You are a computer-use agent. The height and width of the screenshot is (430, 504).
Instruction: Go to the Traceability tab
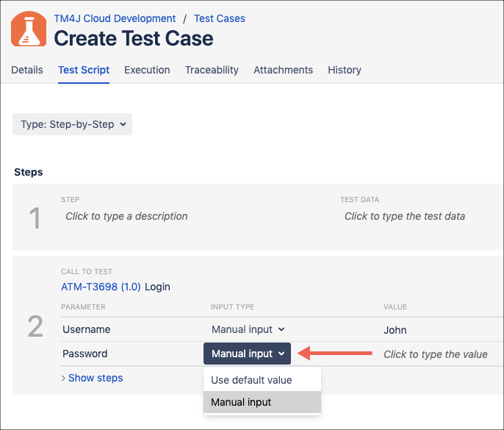(212, 70)
